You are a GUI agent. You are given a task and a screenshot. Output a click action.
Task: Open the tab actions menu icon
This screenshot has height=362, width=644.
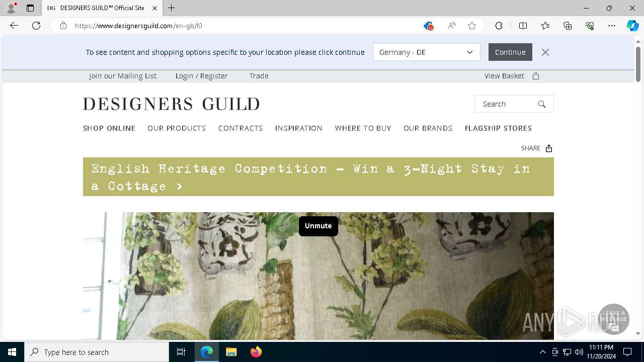30,8
